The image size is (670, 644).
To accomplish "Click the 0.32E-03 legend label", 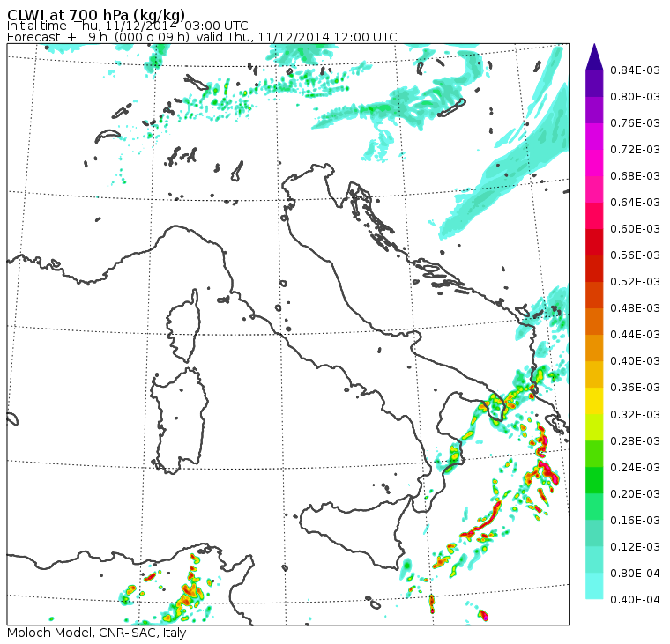I will (635, 415).
